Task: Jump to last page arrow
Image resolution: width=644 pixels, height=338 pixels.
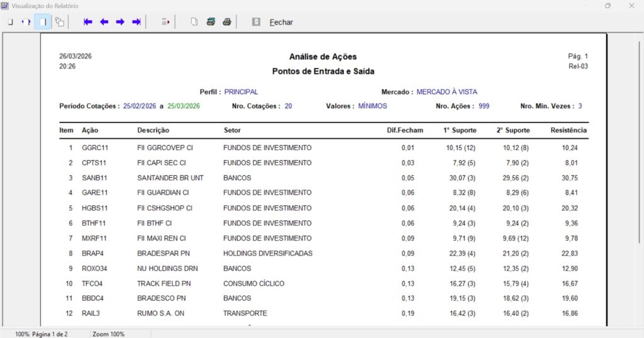Action: pyautogui.click(x=136, y=22)
